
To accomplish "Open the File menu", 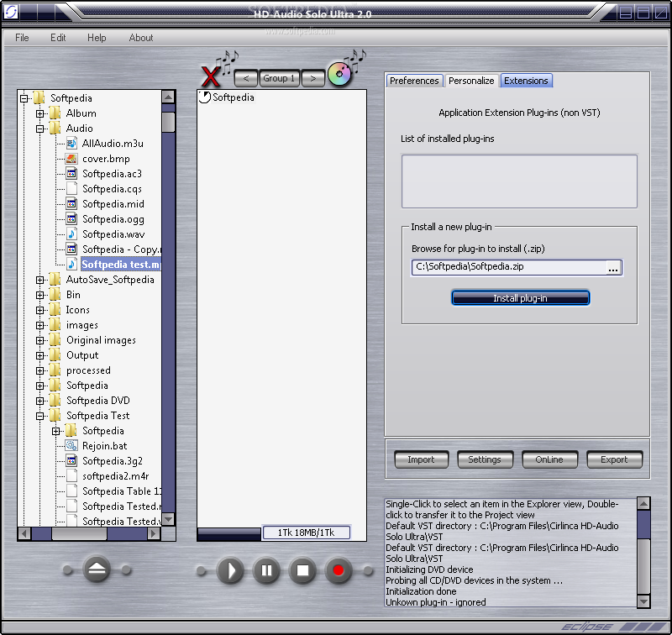I will 22,38.
